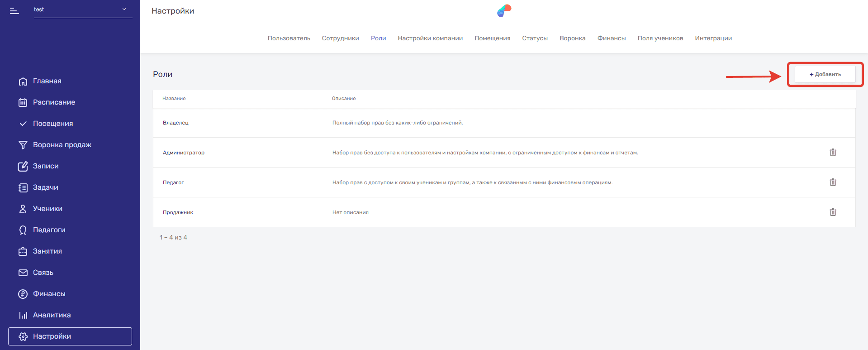Image resolution: width=868 pixels, height=350 pixels.
Task: Open Расписание via the calendar icon
Action: click(x=23, y=102)
